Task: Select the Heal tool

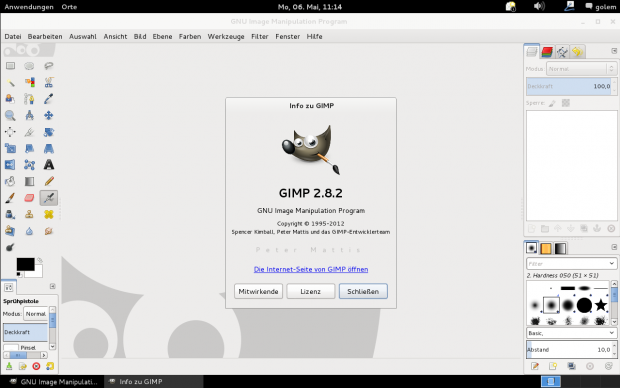Action: point(49,214)
